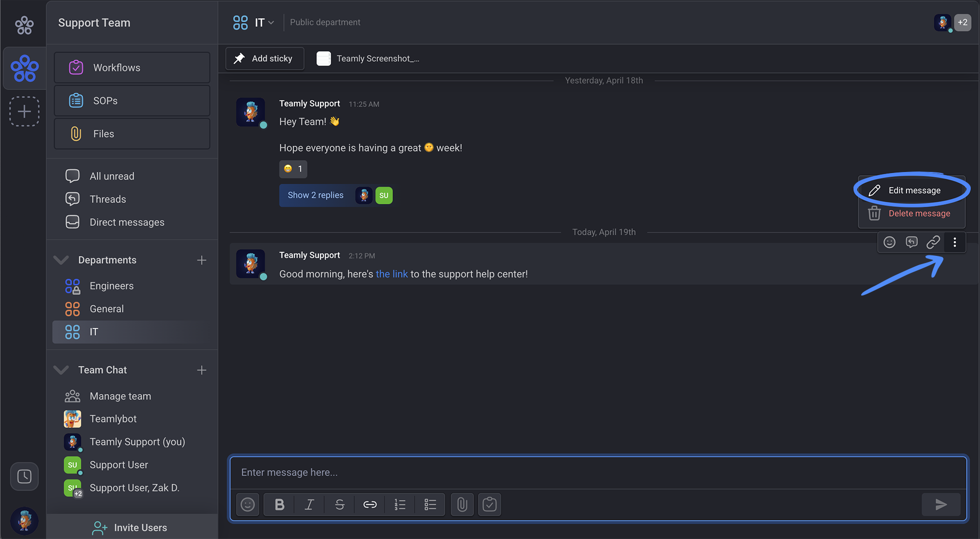980x539 pixels.
Task: Toggle italic formatting
Action: click(x=309, y=505)
